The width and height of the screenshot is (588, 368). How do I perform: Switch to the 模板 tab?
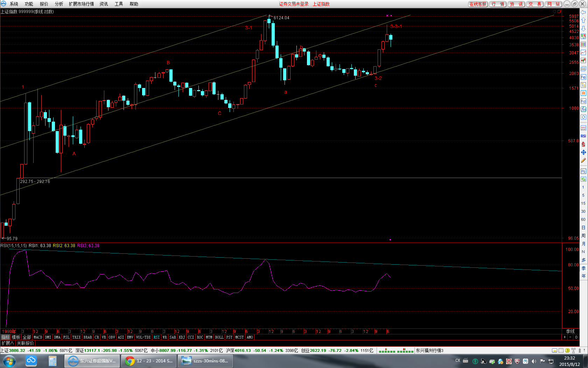(x=16, y=337)
